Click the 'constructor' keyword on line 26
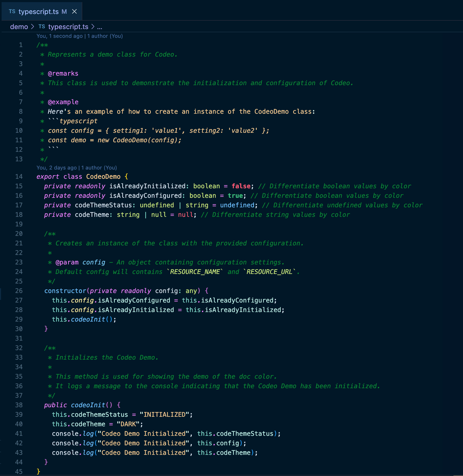The height and width of the screenshot is (476, 463). tap(65, 291)
